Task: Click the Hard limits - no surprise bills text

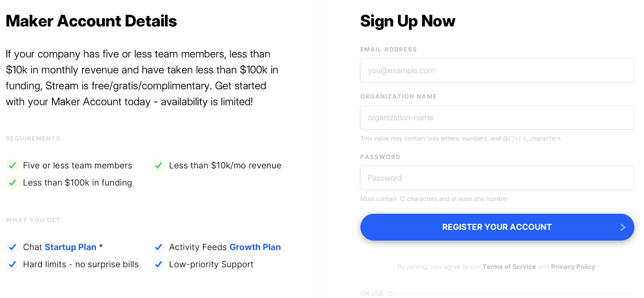Action: tap(80, 264)
